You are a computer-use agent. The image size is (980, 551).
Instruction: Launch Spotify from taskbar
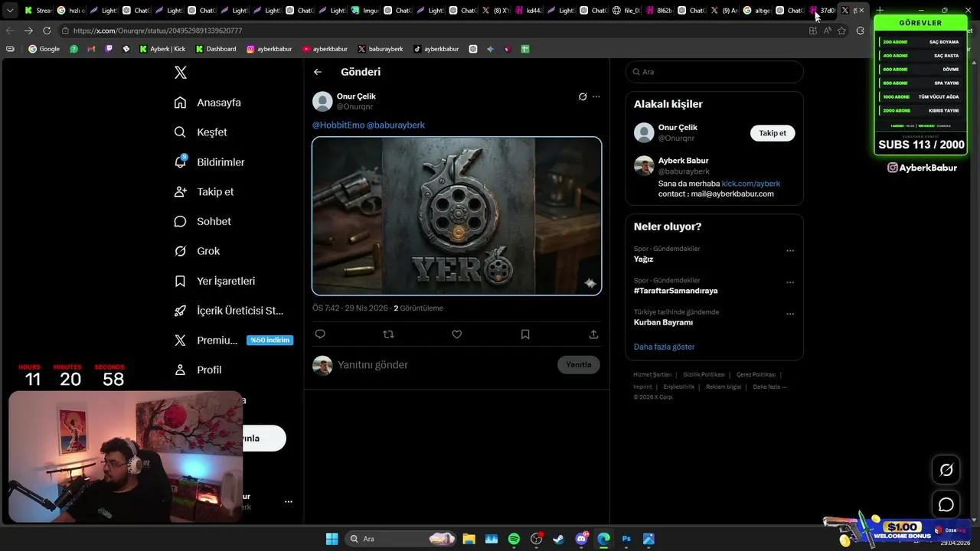coord(514,539)
